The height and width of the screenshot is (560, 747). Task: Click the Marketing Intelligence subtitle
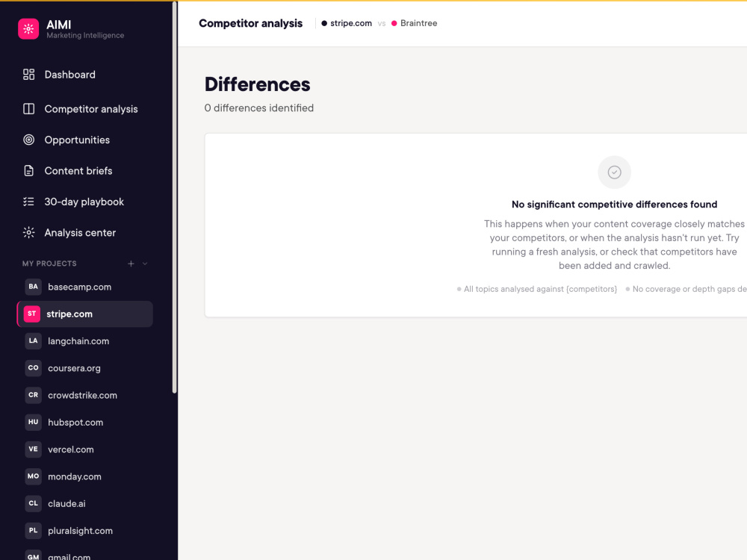pyautogui.click(x=85, y=36)
